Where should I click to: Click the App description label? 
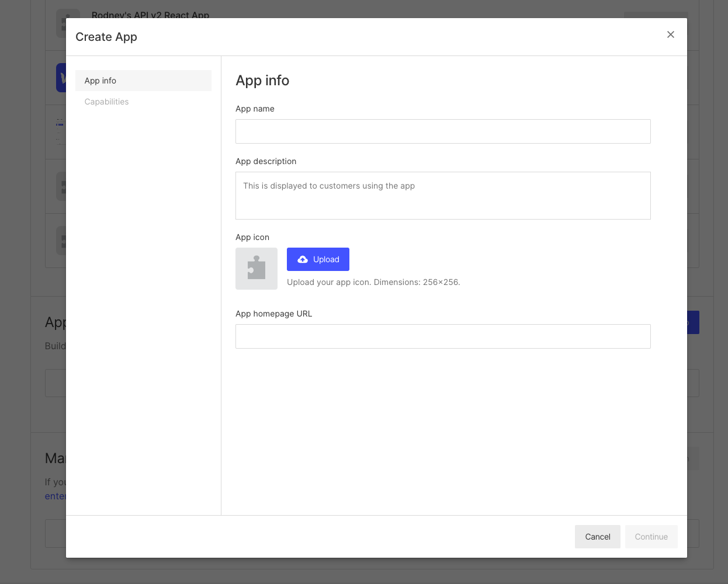266,161
